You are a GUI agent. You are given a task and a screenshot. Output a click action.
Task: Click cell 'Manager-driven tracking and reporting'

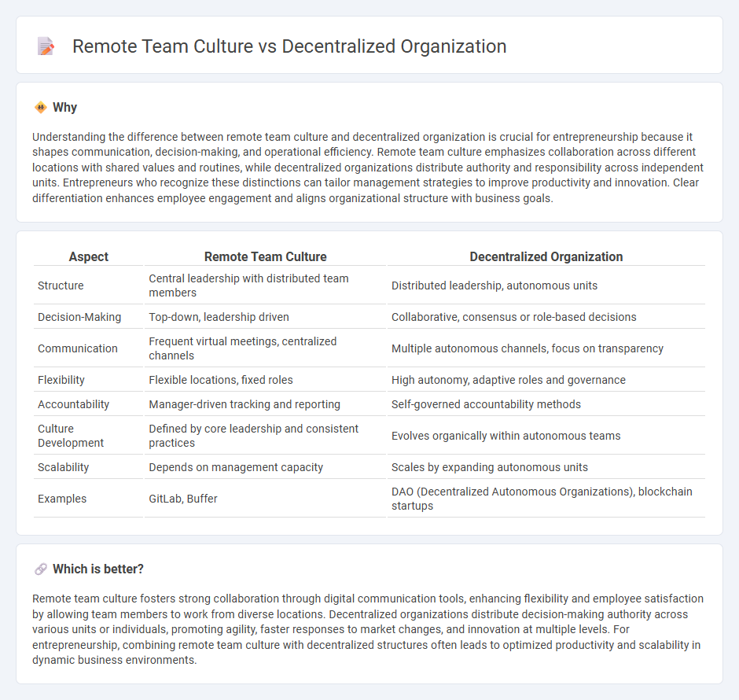click(266, 404)
